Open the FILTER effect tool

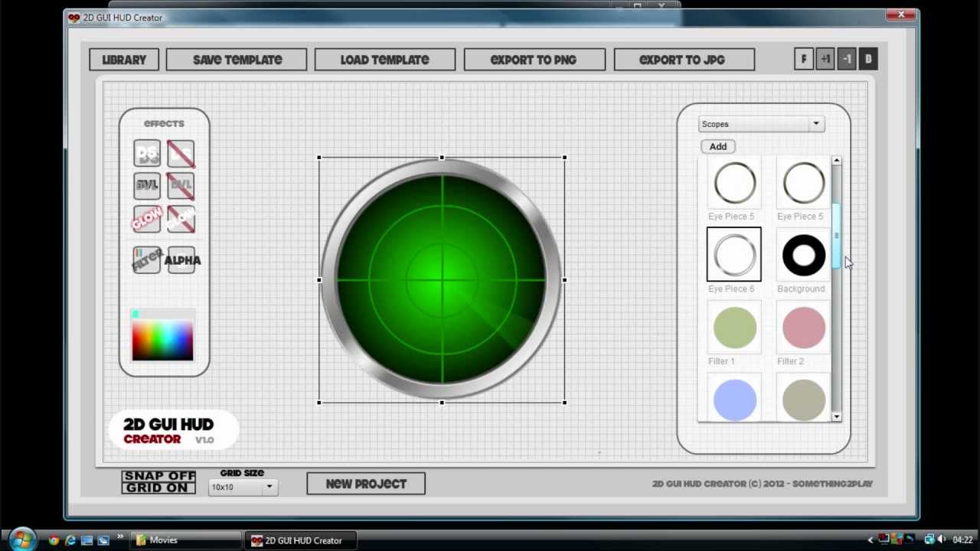tap(146, 260)
